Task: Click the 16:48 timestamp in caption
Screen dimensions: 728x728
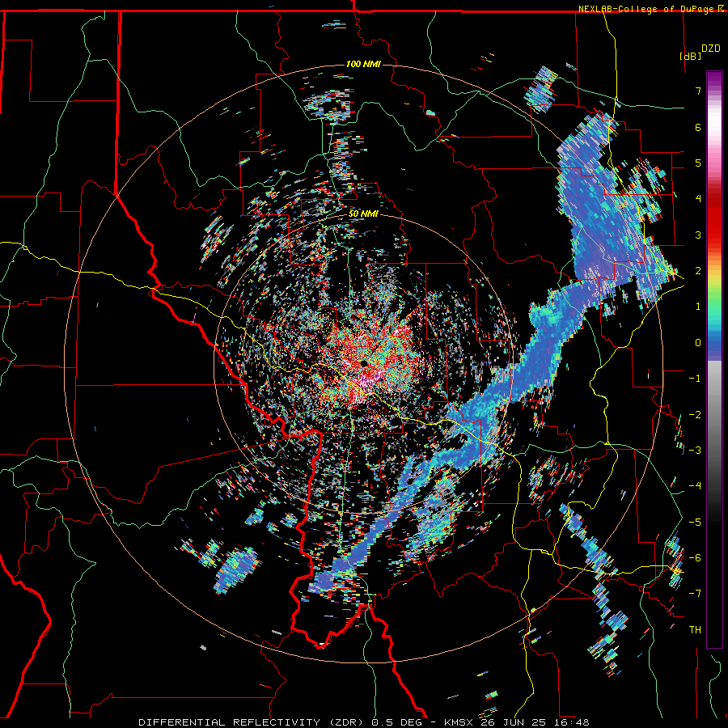Action: point(574,722)
